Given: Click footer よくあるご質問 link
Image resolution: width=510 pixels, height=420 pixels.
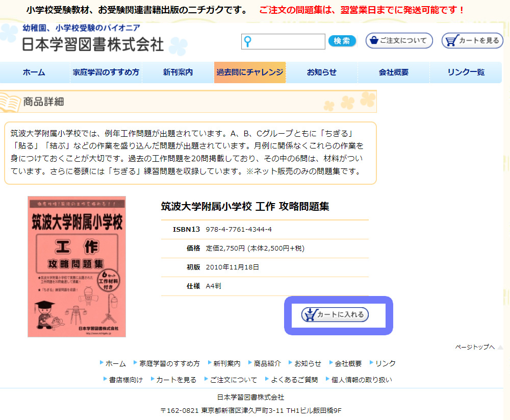Looking at the screenshot, I should tap(294, 380).
